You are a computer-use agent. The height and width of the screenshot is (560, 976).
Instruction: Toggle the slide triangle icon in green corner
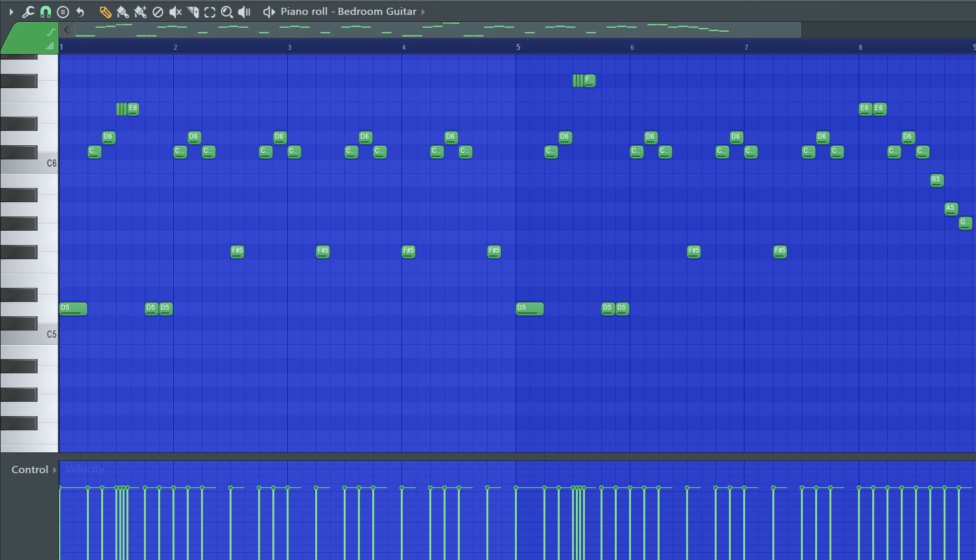click(x=50, y=46)
